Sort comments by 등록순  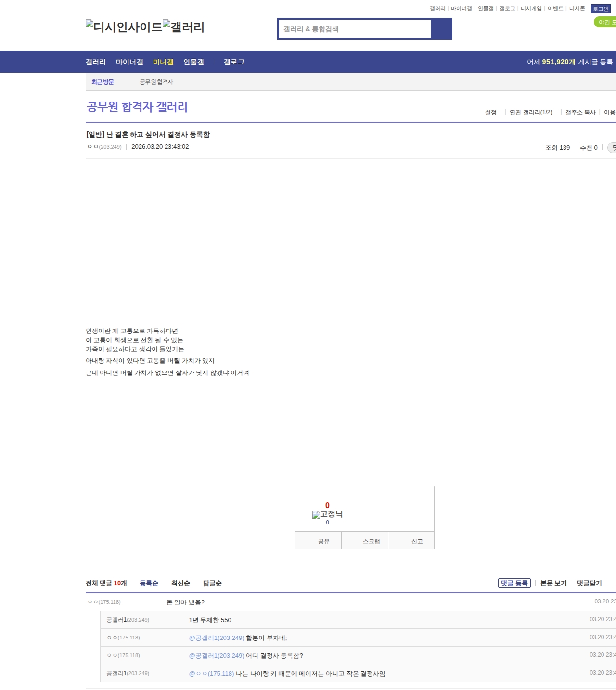point(149,583)
